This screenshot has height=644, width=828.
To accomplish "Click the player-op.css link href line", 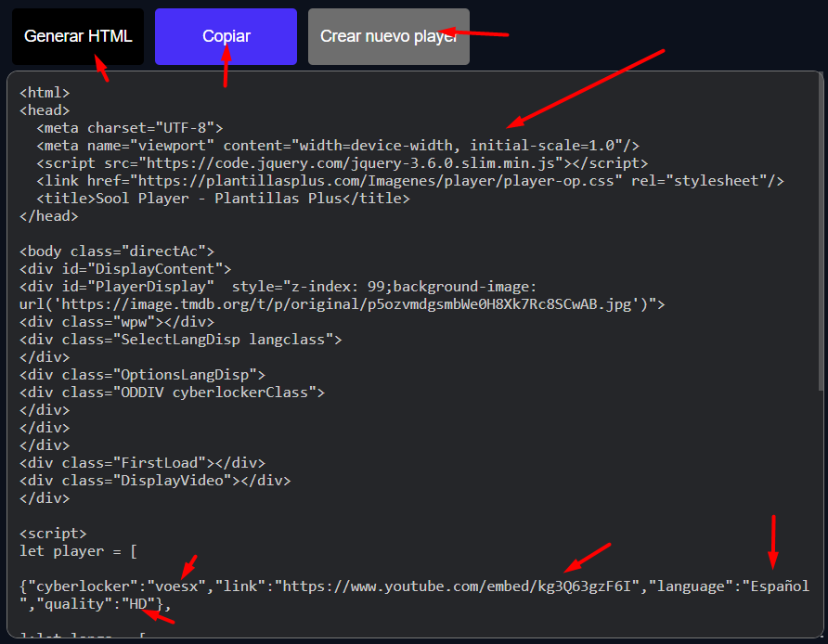I will (410, 181).
